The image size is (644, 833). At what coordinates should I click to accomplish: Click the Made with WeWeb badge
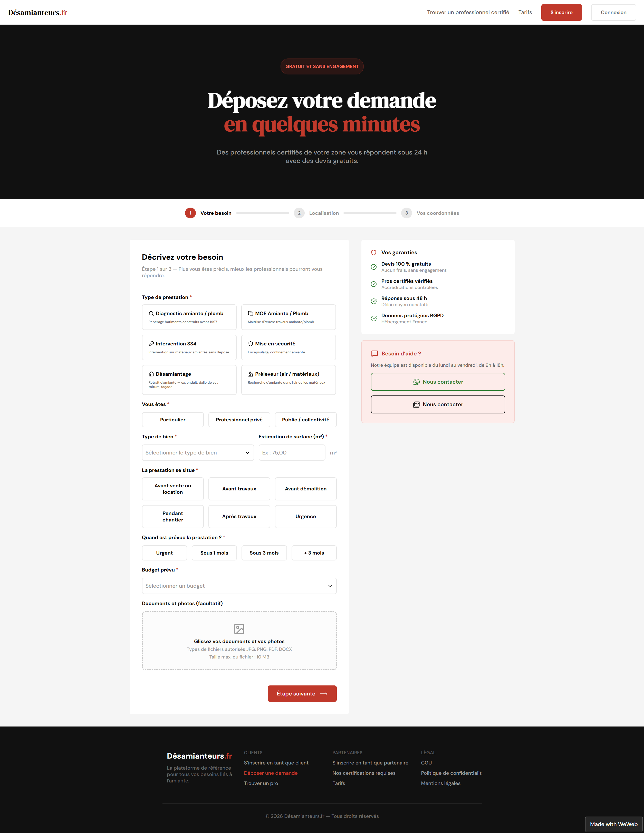(613, 824)
